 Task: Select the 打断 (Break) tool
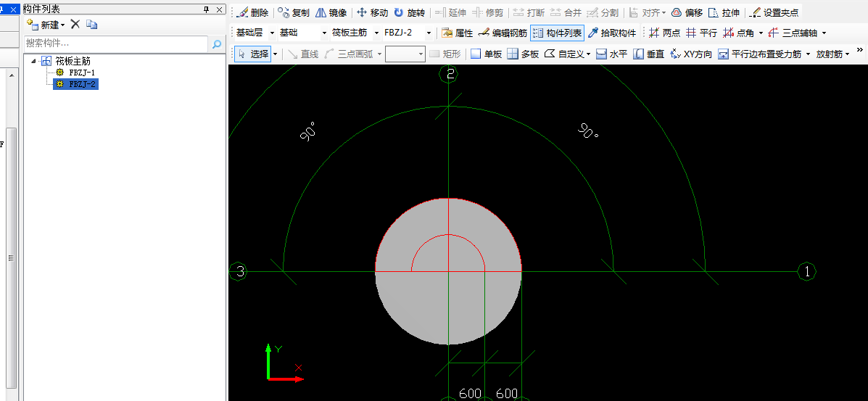529,12
